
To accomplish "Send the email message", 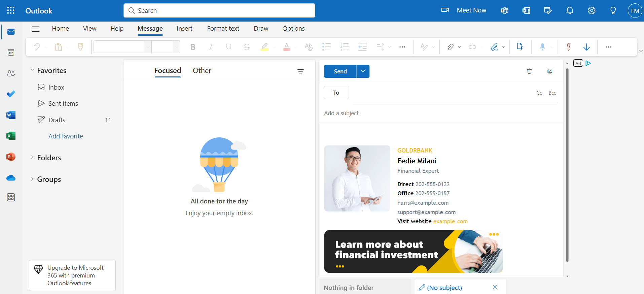I will [340, 71].
